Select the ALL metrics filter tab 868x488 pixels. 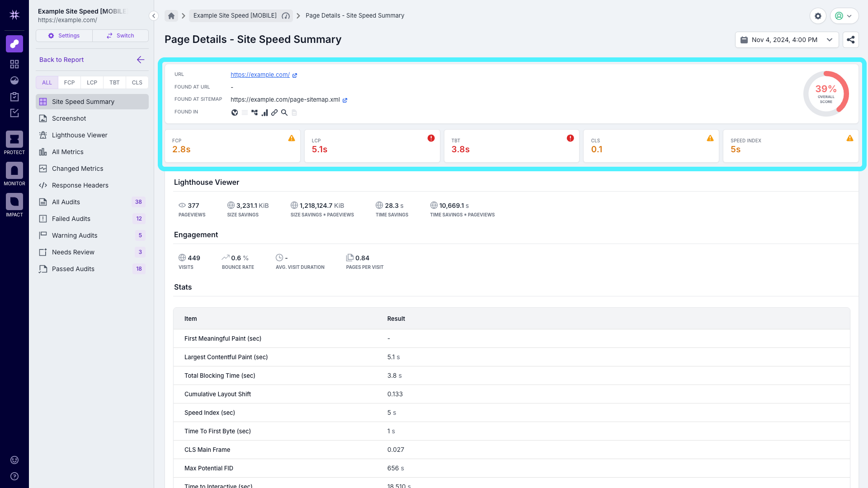pyautogui.click(x=47, y=83)
